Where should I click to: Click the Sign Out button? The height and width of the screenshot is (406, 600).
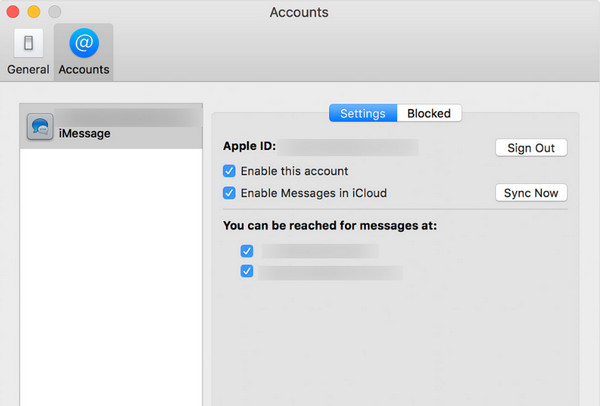pyautogui.click(x=531, y=148)
